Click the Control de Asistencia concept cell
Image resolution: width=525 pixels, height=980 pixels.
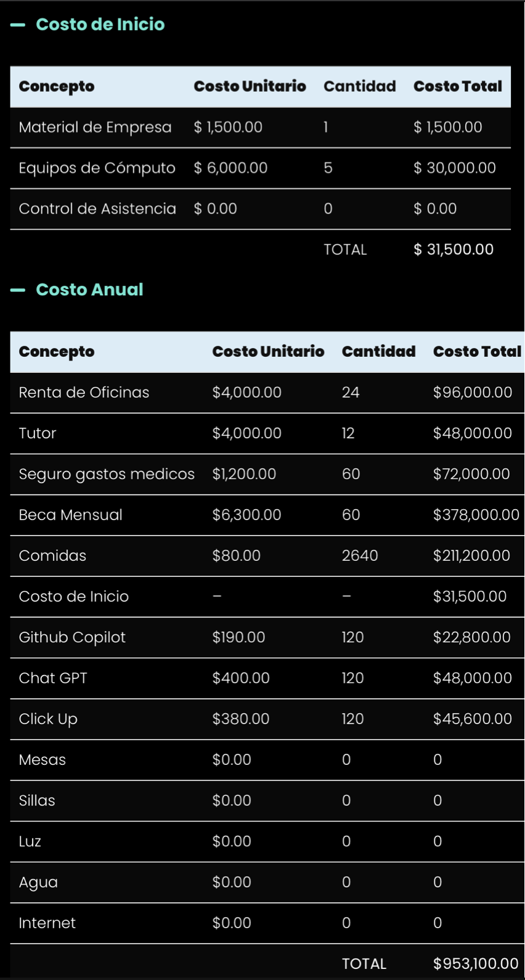[x=97, y=208]
